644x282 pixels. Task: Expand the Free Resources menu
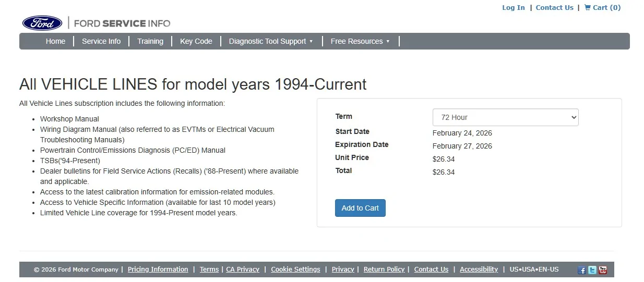(360, 41)
